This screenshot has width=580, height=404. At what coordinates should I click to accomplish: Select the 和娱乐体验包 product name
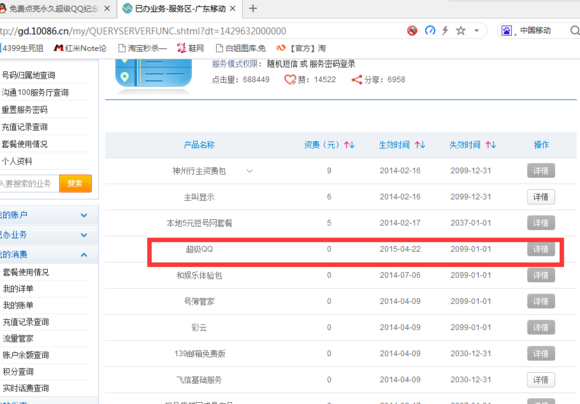tap(199, 275)
